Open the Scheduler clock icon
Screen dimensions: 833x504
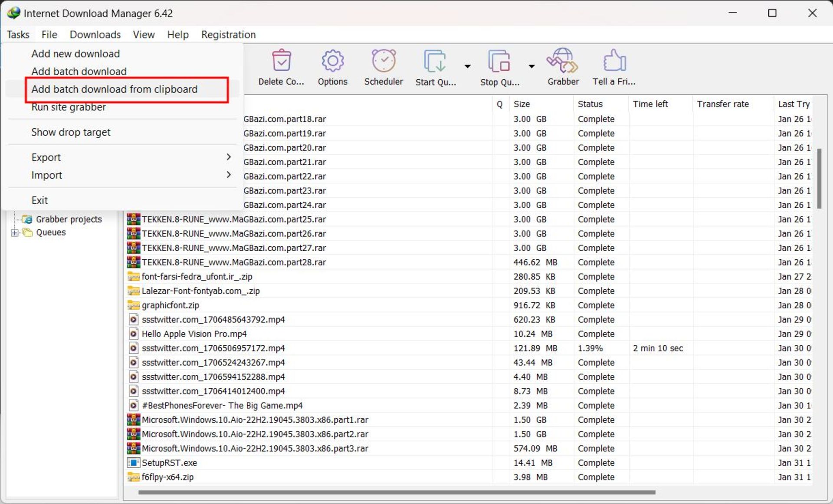384,61
